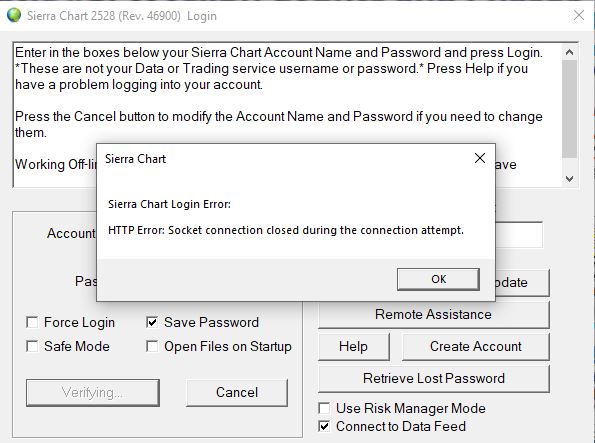Click Create Account button

[x=475, y=347]
